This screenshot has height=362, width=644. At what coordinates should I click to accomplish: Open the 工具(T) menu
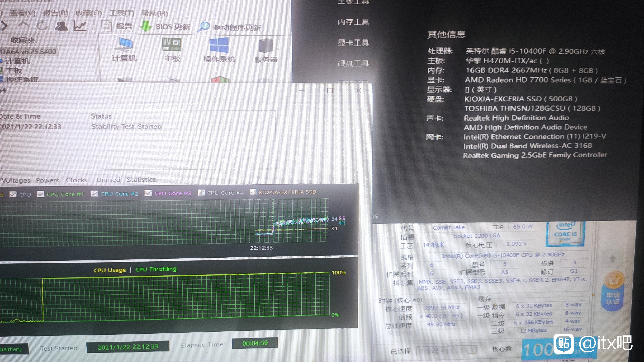tap(122, 13)
